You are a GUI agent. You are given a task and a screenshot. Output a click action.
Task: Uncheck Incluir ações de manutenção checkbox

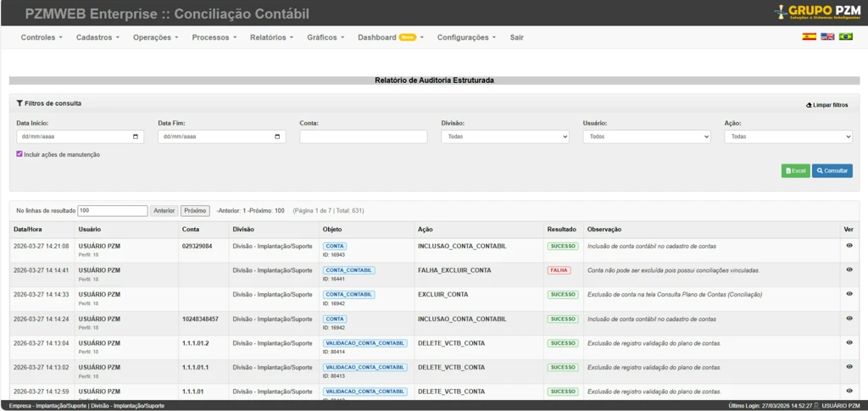(19, 154)
